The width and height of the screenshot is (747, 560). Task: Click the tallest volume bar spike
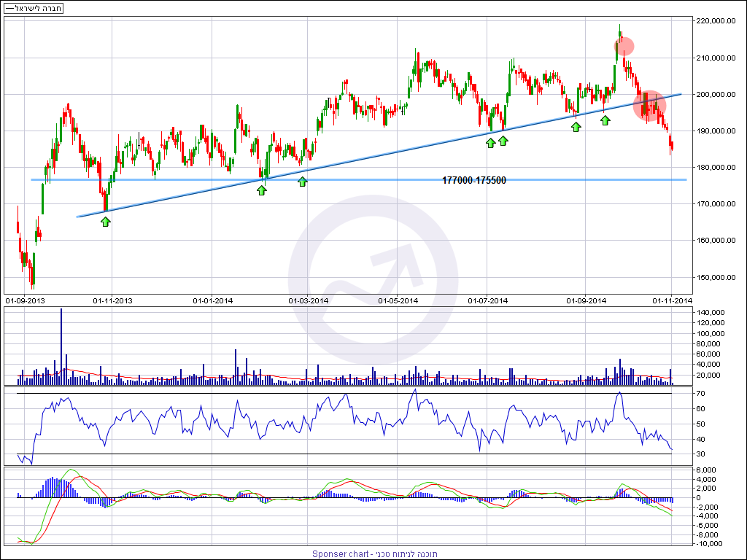[x=61, y=343]
